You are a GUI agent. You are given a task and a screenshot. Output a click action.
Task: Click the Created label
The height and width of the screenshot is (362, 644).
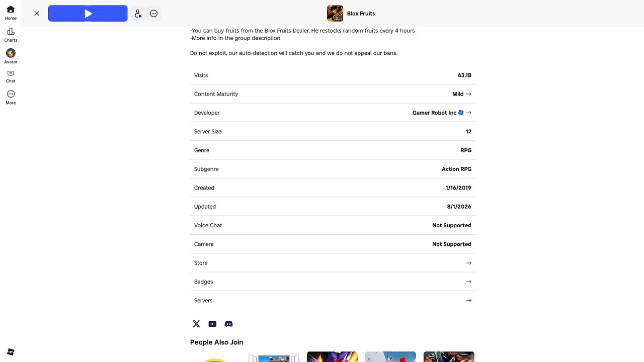point(204,188)
